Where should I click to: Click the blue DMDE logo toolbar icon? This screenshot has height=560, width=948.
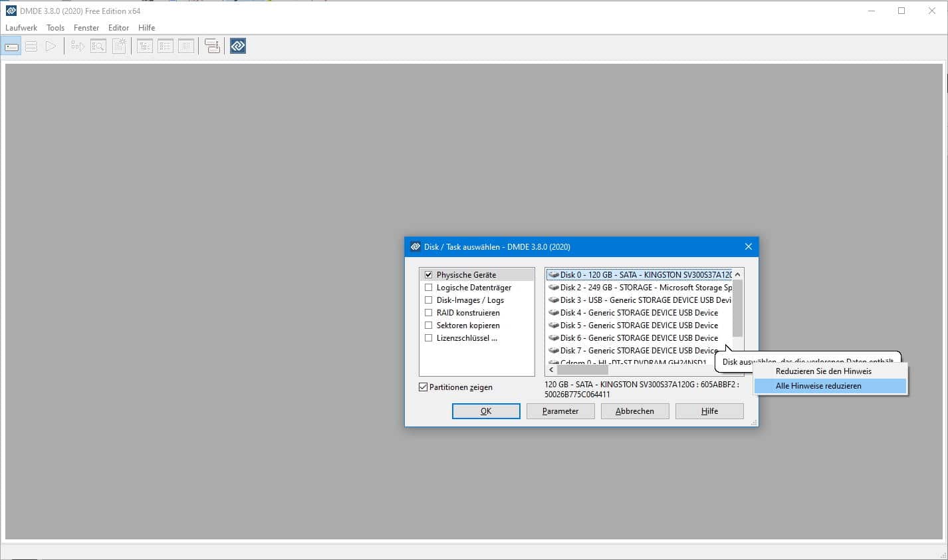coord(238,46)
